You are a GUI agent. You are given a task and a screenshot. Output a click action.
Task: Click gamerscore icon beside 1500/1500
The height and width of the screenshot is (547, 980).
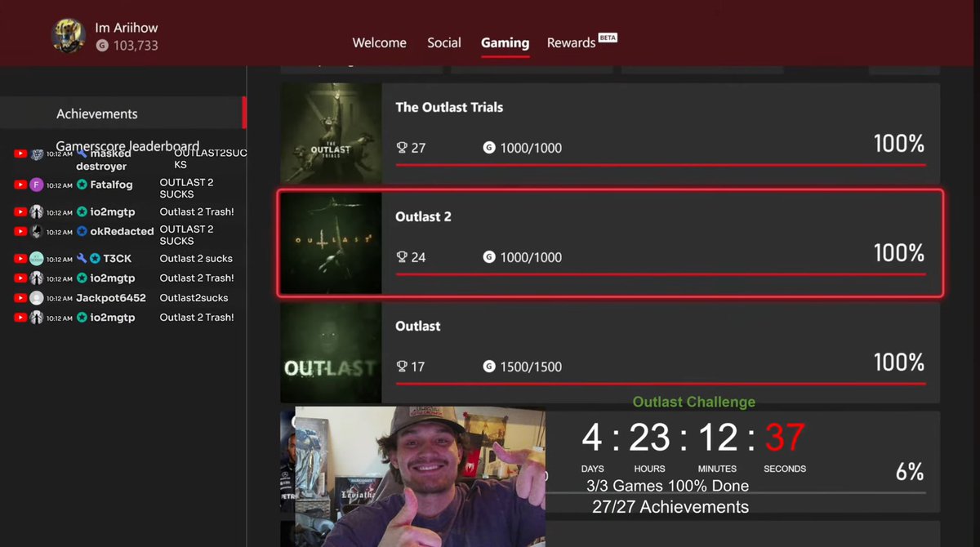coord(489,367)
